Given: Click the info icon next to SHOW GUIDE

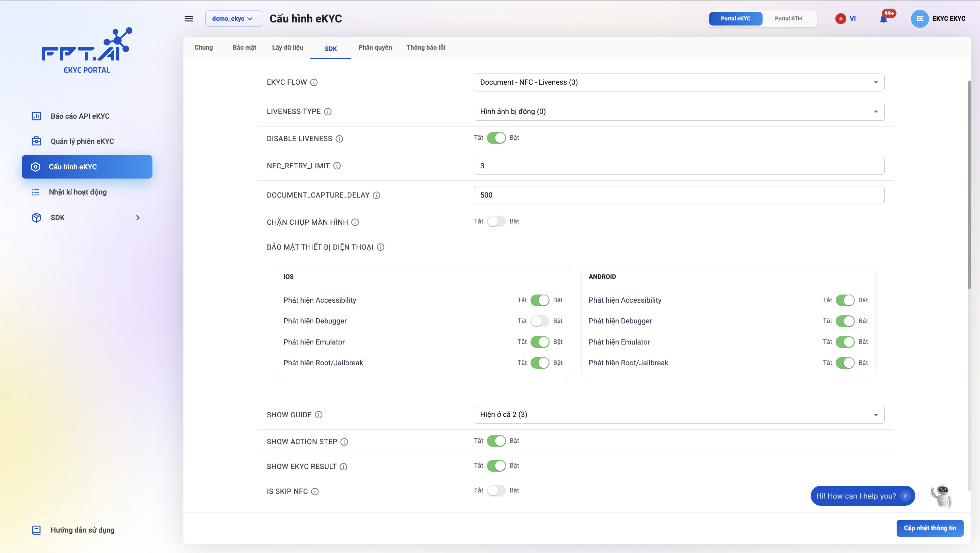Looking at the screenshot, I should (319, 415).
